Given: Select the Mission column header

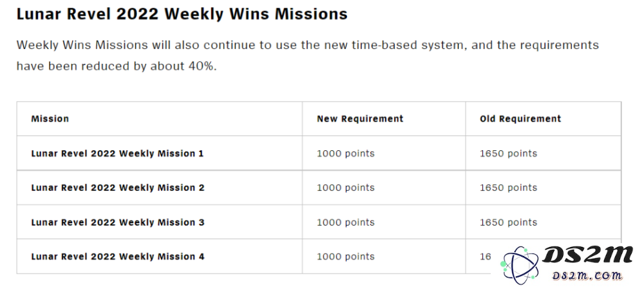Looking at the screenshot, I should click(50, 119).
